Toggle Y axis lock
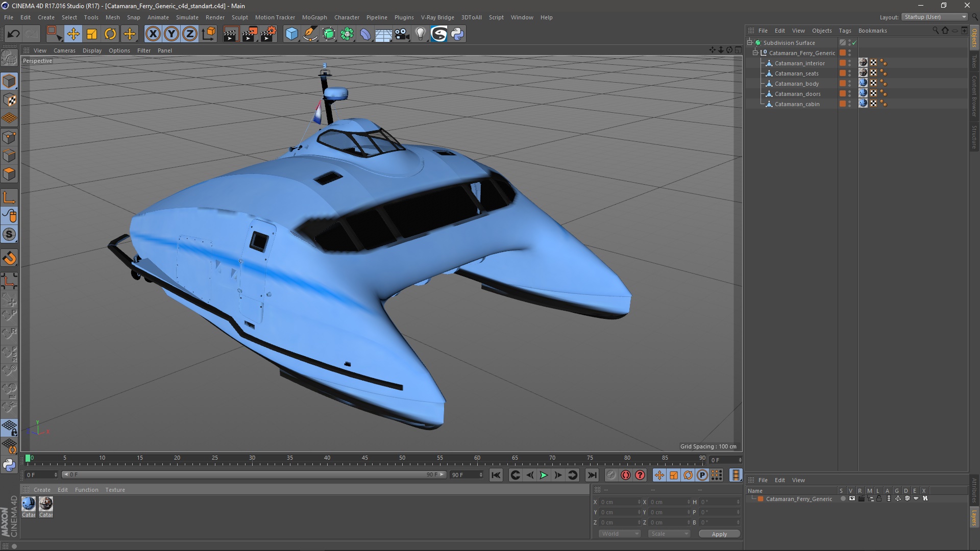Image resolution: width=980 pixels, height=551 pixels. [171, 34]
